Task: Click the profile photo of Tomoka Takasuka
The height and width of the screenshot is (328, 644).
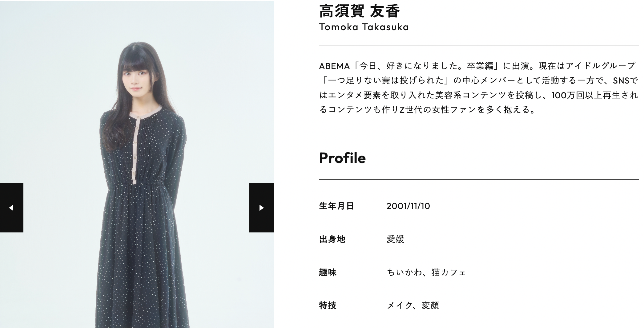Action: pos(137,165)
